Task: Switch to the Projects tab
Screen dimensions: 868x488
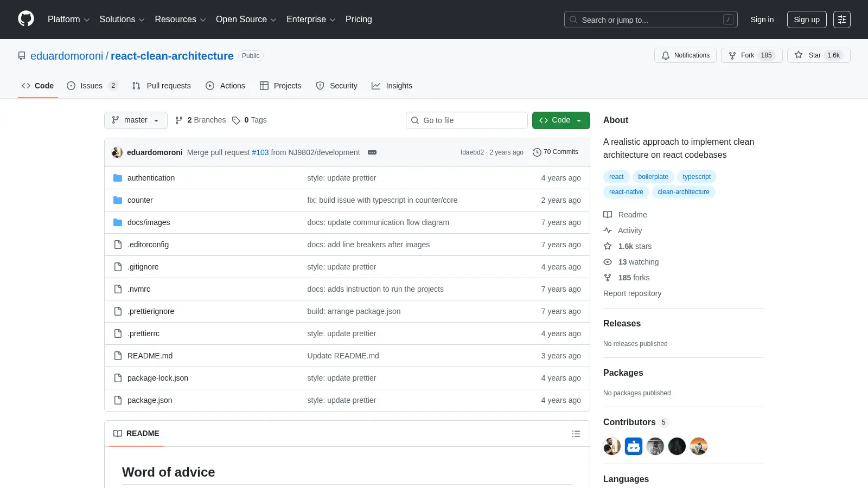Action: click(280, 86)
